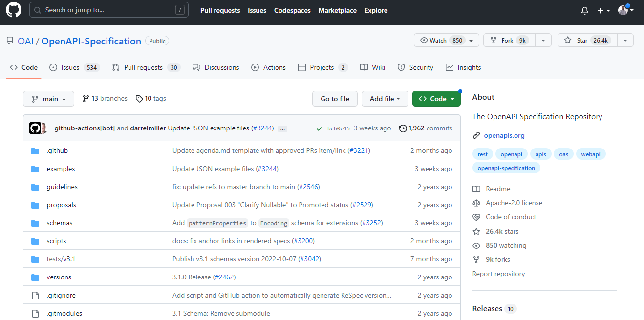Open Apache-2.0 license link
This screenshot has height=320, width=644.
coord(508,203)
